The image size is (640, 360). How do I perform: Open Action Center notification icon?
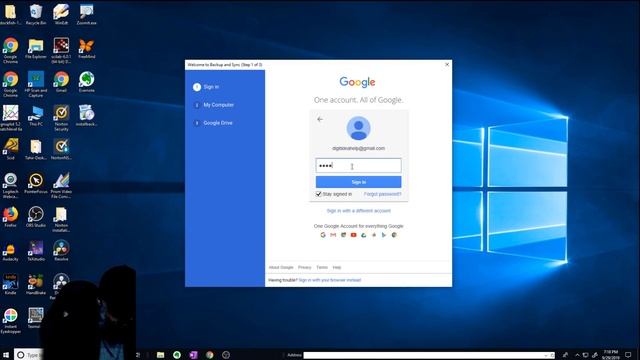pos(628,355)
